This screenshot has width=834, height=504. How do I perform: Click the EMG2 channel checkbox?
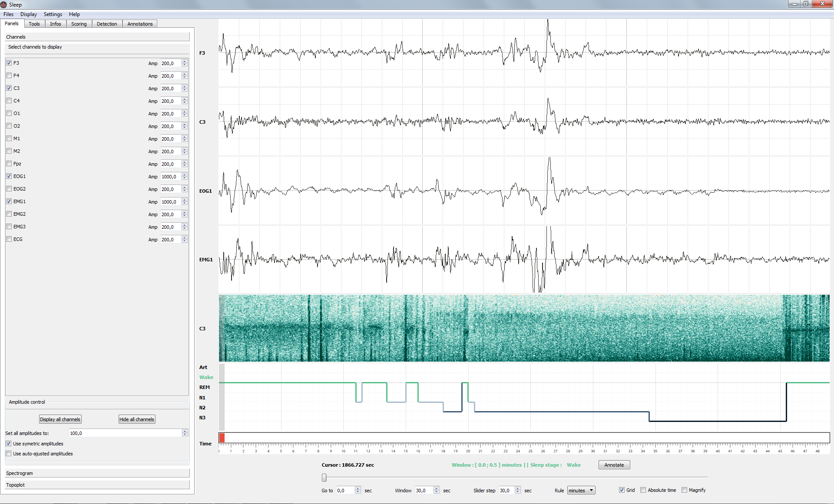click(9, 214)
